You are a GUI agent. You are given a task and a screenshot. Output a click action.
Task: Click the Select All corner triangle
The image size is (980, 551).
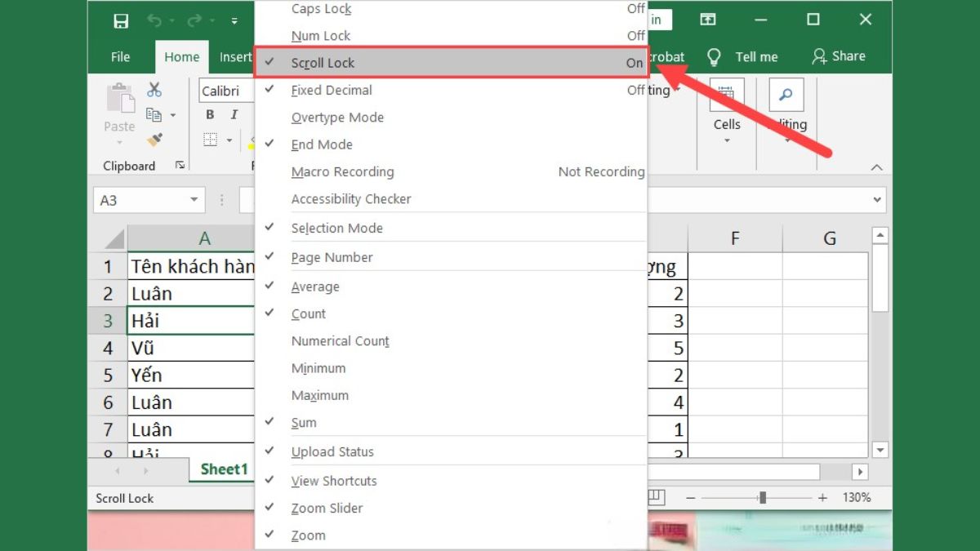coord(113,239)
